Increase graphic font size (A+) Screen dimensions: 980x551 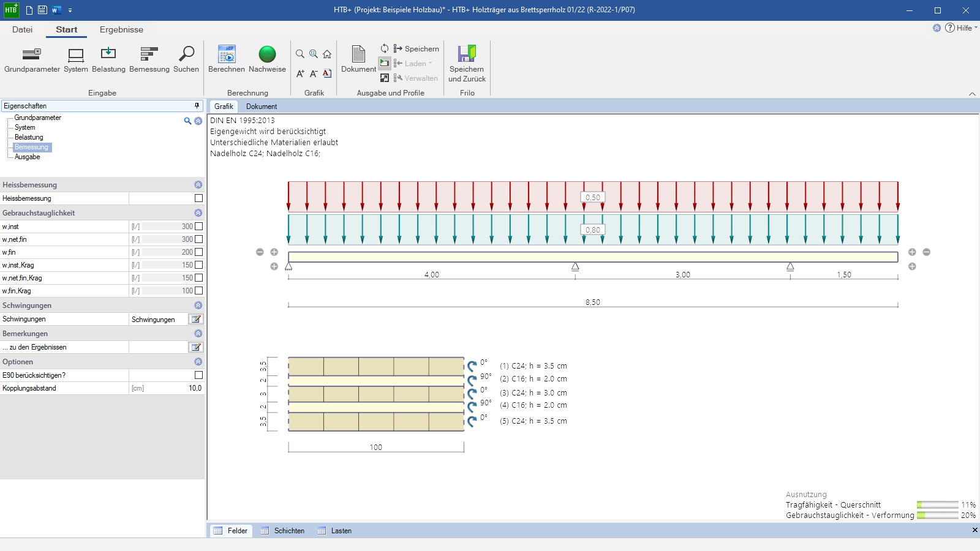[x=300, y=73]
